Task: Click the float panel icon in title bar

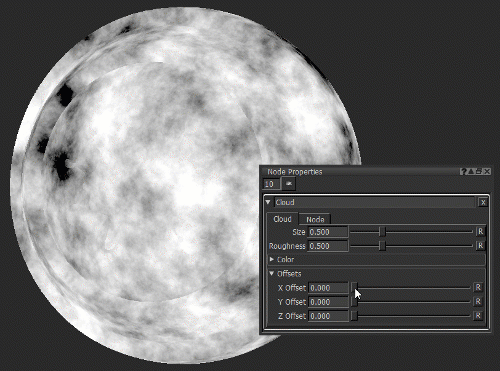Action: (x=479, y=171)
